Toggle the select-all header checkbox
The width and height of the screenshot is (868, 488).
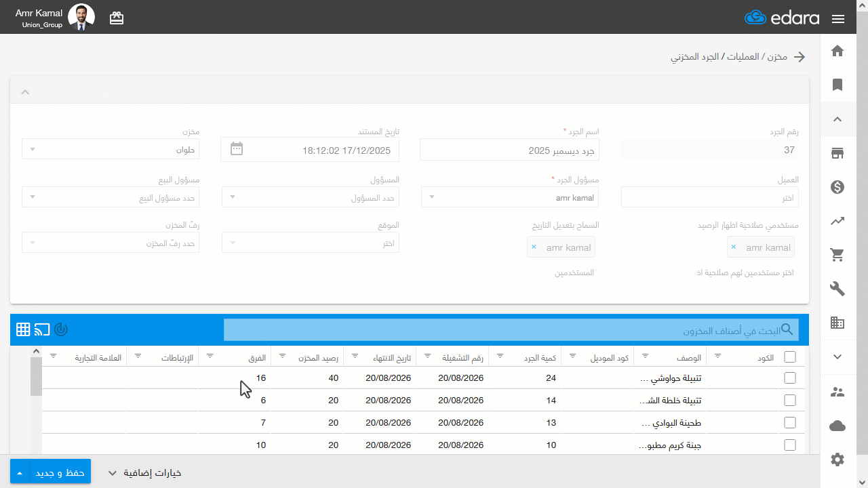click(790, 357)
